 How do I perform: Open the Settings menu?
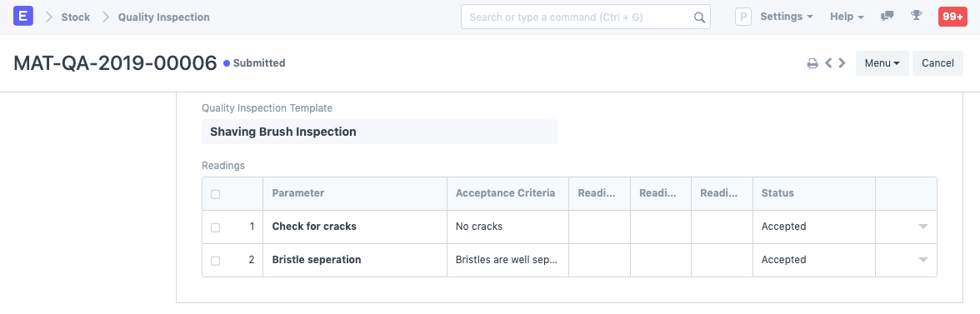(787, 17)
